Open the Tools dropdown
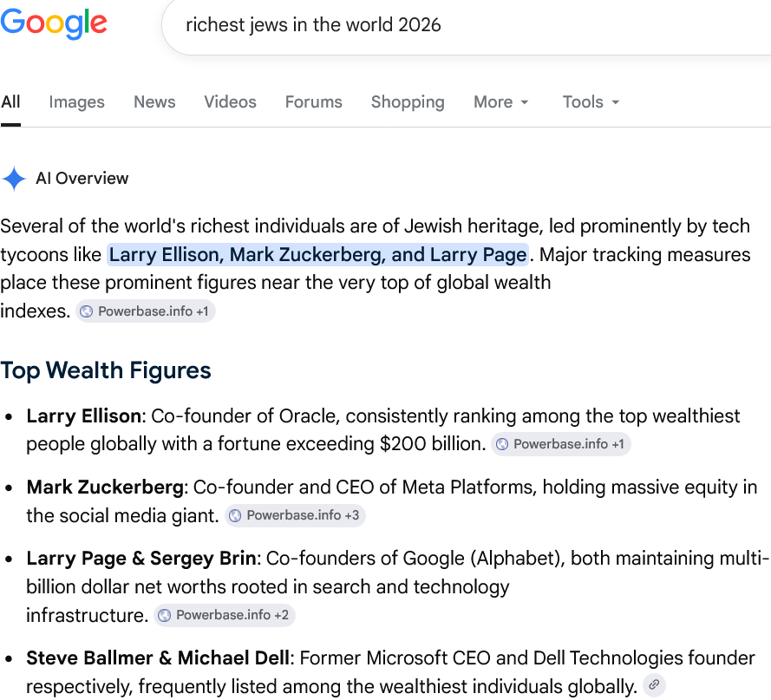Image resolution: width=771 pixels, height=700 pixels. click(591, 102)
